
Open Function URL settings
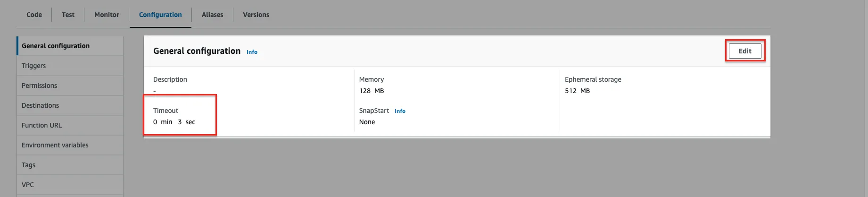point(70,125)
